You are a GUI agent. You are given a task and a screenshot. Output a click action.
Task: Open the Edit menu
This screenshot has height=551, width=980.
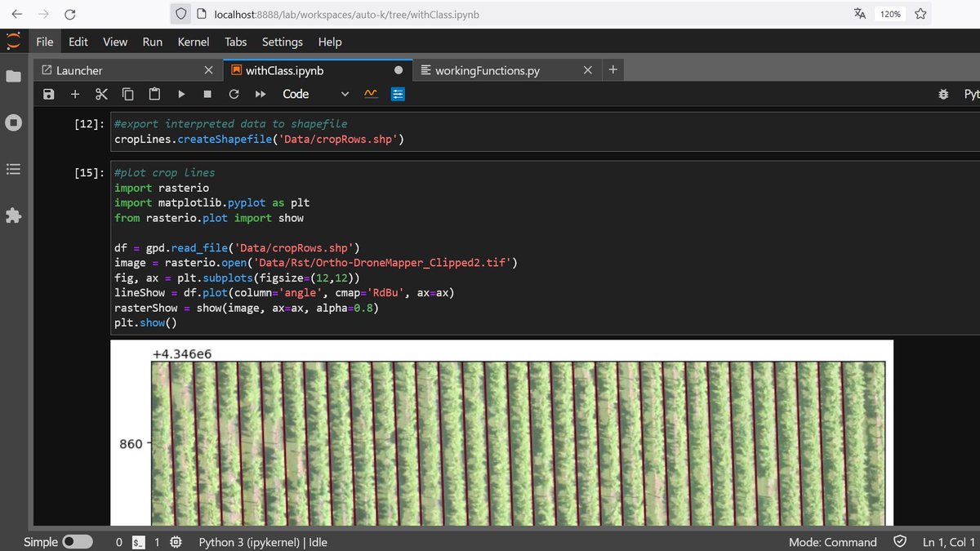(x=78, y=42)
